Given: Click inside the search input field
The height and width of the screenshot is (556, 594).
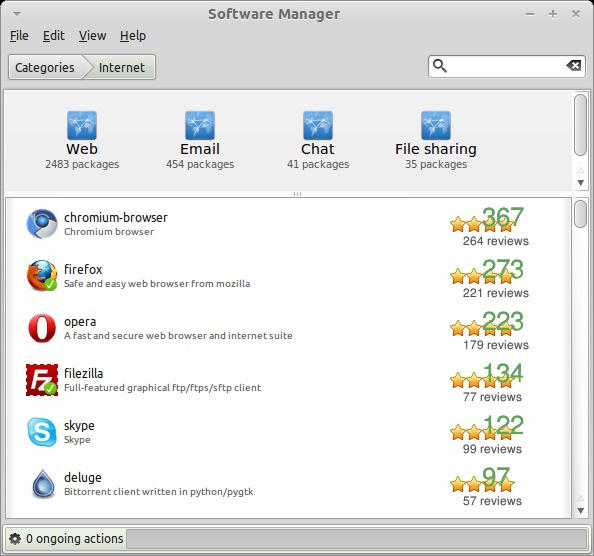Looking at the screenshot, I should click(506, 66).
